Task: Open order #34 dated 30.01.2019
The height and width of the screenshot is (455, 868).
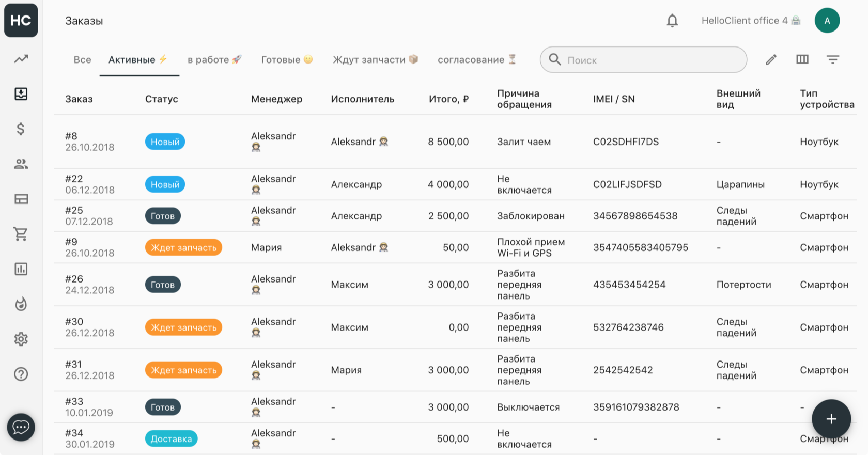Action: [x=89, y=438]
